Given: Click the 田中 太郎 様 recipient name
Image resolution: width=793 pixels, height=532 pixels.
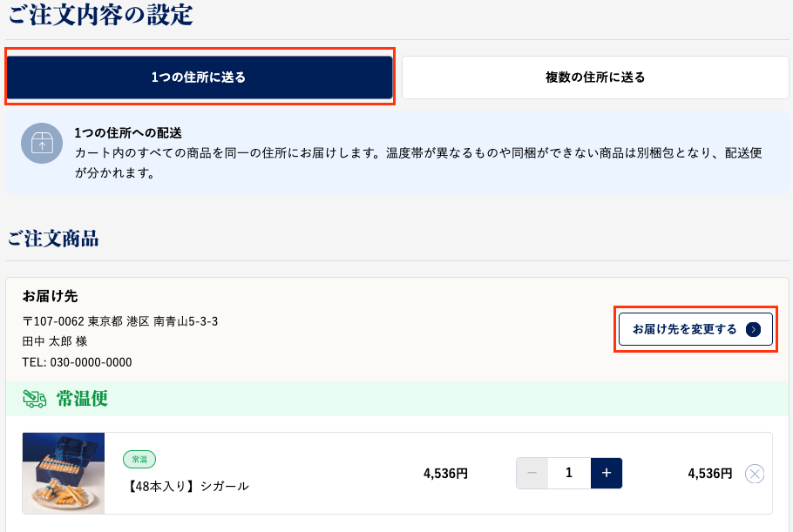Looking at the screenshot, I should click(55, 341).
